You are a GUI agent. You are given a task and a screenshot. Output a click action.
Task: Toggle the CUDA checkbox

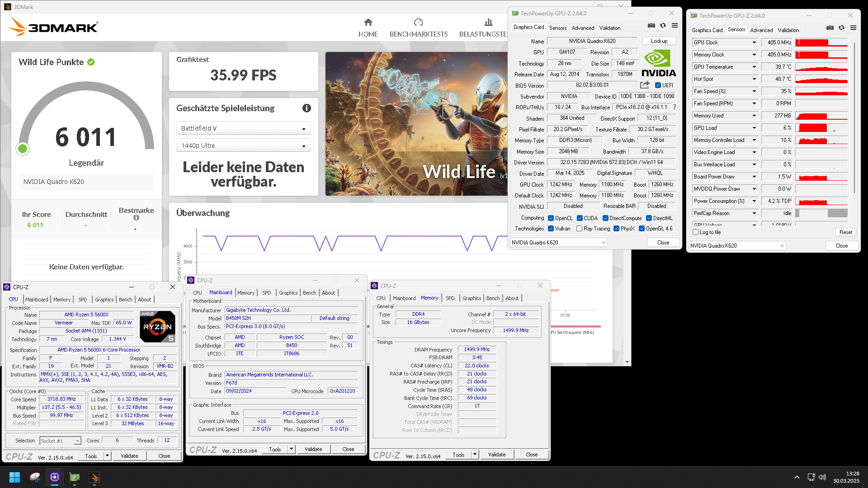click(x=580, y=218)
